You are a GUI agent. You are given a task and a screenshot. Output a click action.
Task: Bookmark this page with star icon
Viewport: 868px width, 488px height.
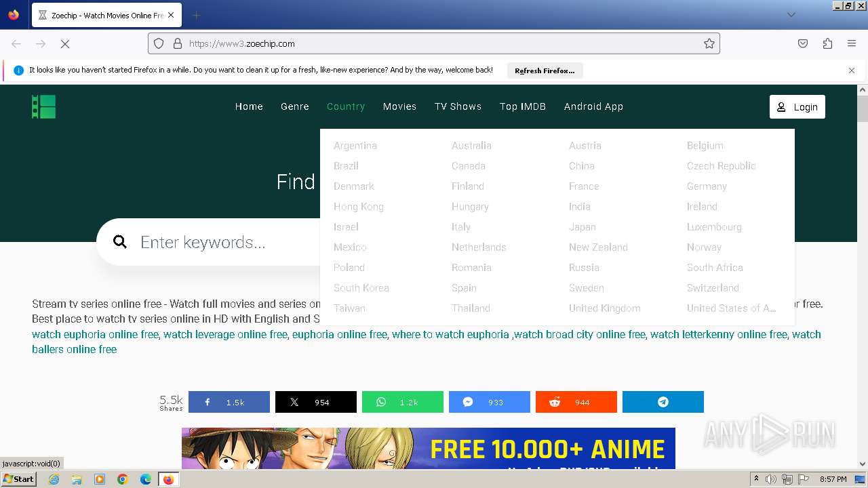coord(709,43)
